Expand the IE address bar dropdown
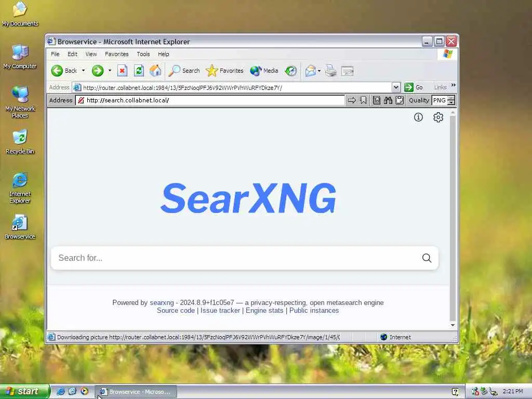 [396, 87]
